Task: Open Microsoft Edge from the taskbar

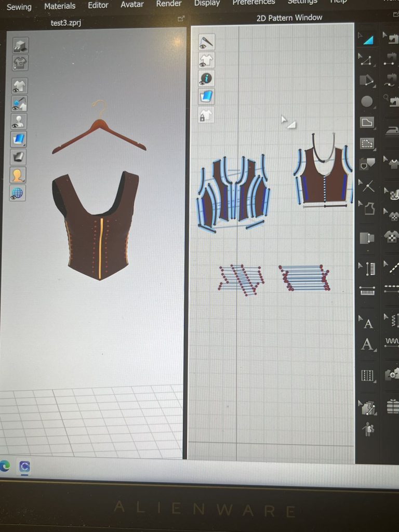Action: click(x=5, y=466)
